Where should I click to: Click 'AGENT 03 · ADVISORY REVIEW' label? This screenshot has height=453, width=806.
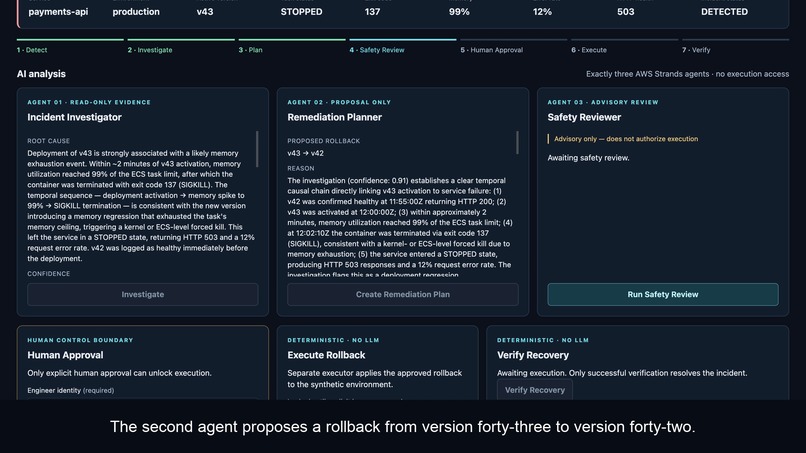tap(602, 102)
